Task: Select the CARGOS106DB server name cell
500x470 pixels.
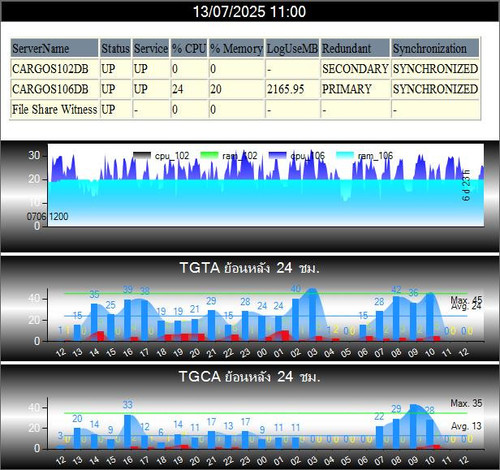Action: [x=55, y=89]
